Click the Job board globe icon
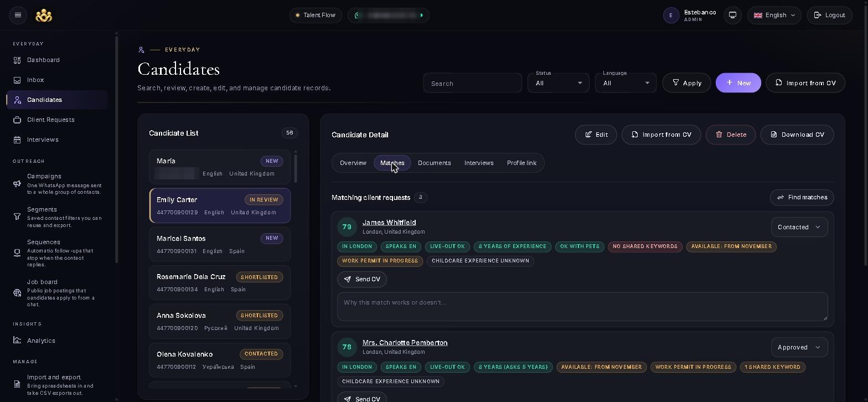 coord(17,293)
